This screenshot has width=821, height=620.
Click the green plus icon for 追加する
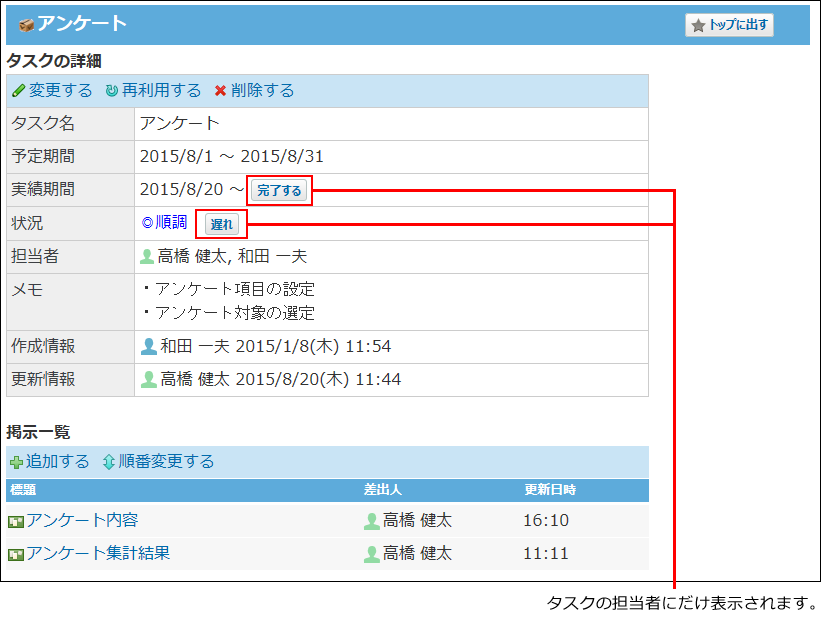pos(16,462)
